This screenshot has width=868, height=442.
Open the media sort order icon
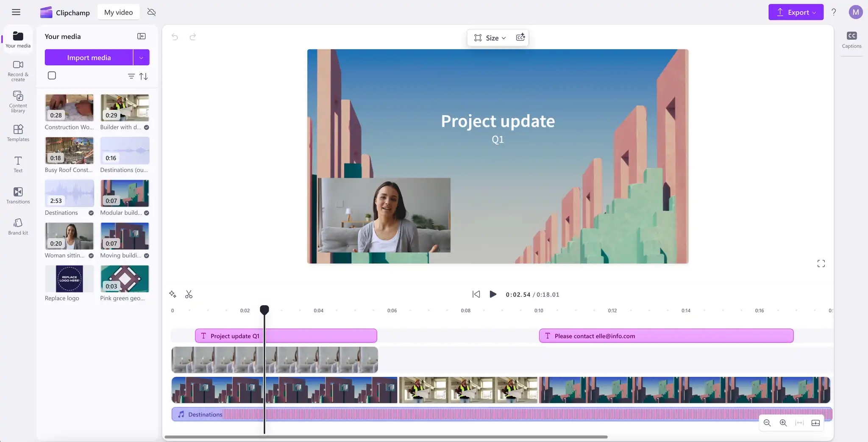144,76
